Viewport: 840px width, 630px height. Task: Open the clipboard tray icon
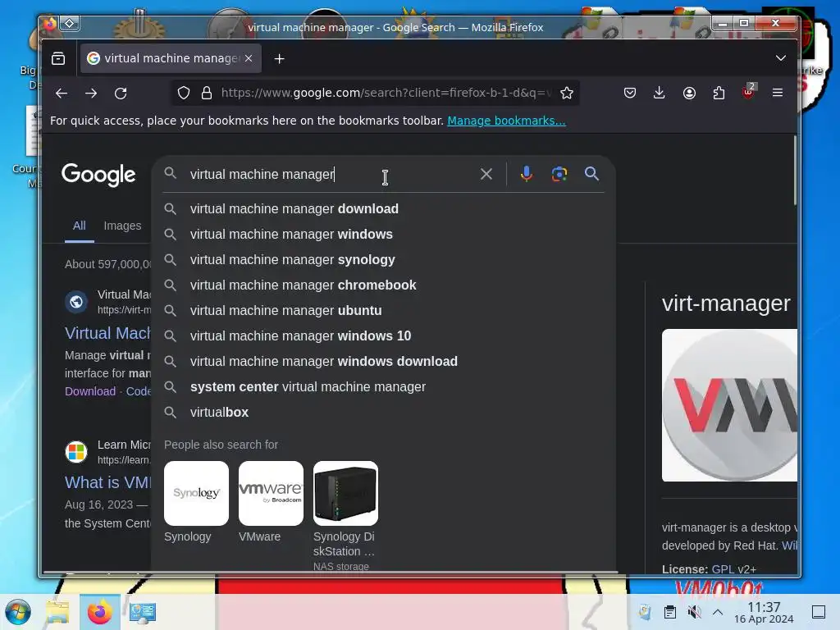669,612
